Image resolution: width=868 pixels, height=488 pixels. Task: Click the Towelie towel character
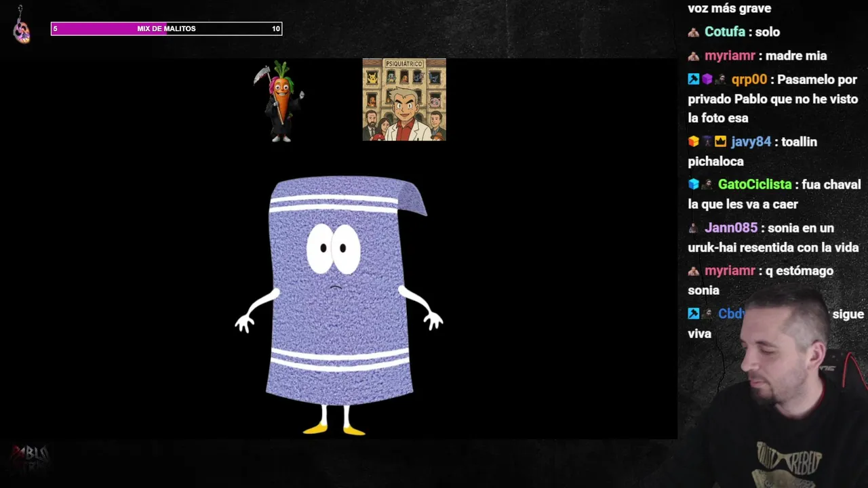339,305
